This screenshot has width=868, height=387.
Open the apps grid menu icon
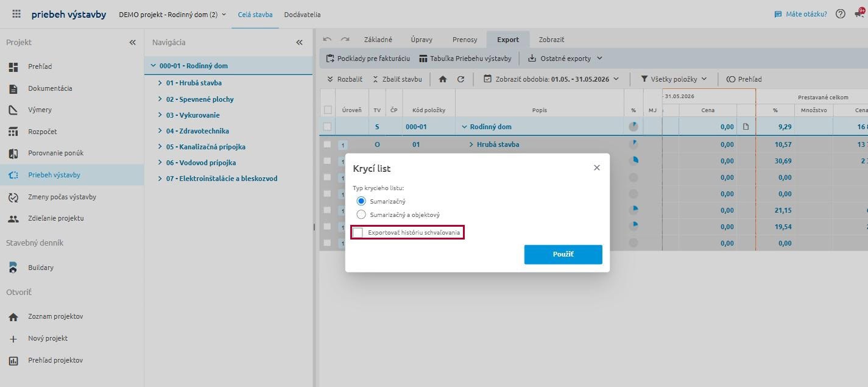pos(16,14)
